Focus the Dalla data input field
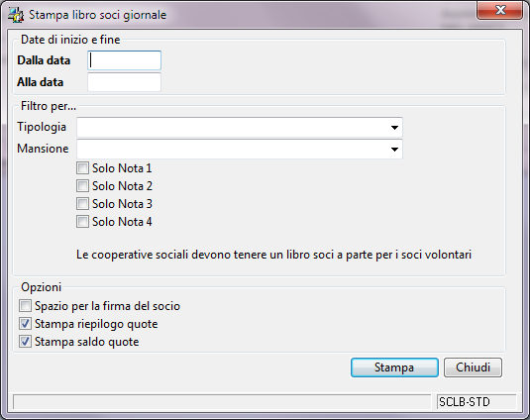Screen dimensions: 530x420 [x=124, y=60]
